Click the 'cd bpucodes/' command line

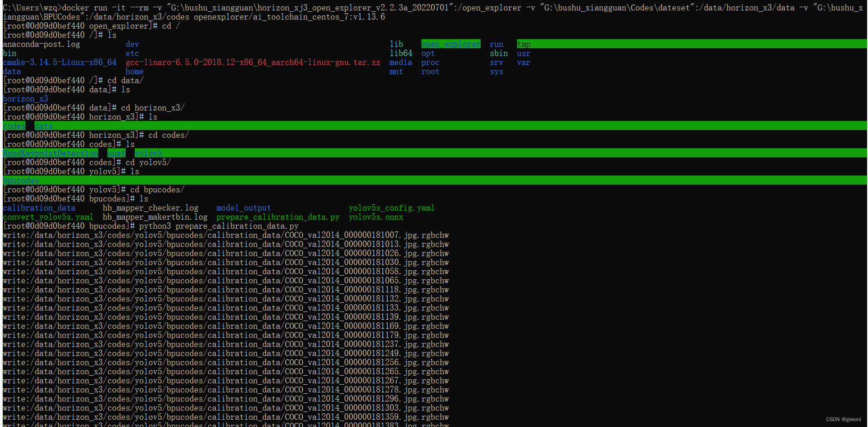pyautogui.click(x=94, y=190)
